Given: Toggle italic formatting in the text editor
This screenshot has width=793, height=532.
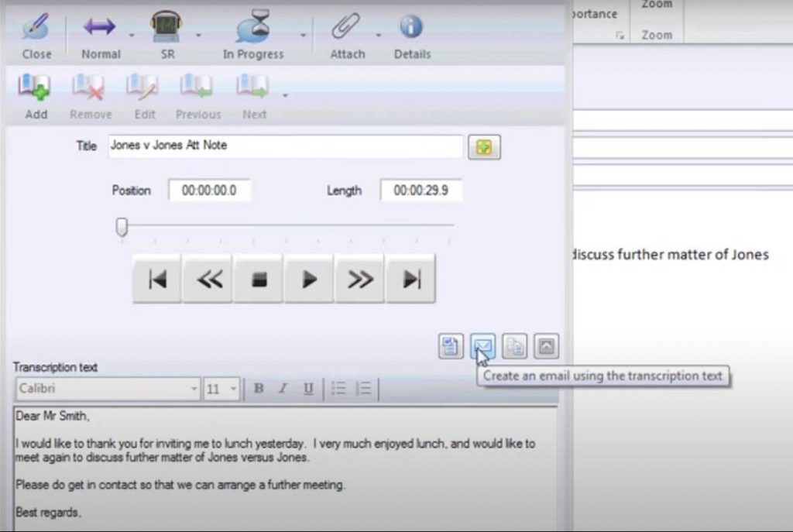Looking at the screenshot, I should (282, 389).
